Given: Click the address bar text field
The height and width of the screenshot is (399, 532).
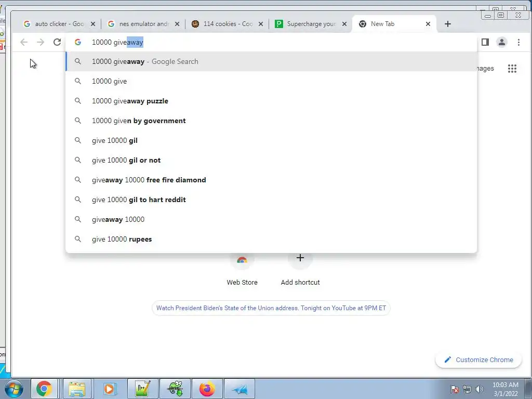Looking at the screenshot, I should pos(271,42).
